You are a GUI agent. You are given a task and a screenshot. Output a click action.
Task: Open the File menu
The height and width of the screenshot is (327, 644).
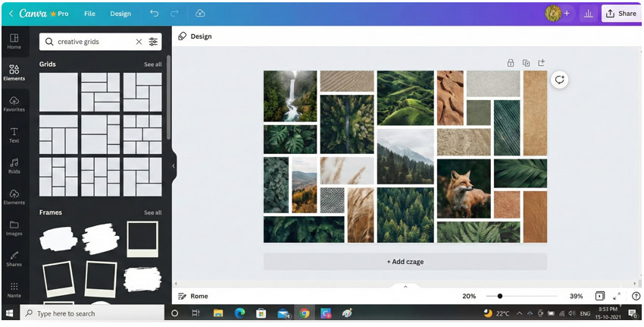point(89,14)
